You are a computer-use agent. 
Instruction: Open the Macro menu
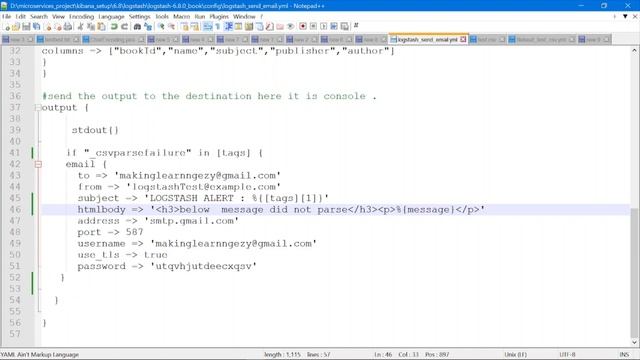[x=181, y=16]
